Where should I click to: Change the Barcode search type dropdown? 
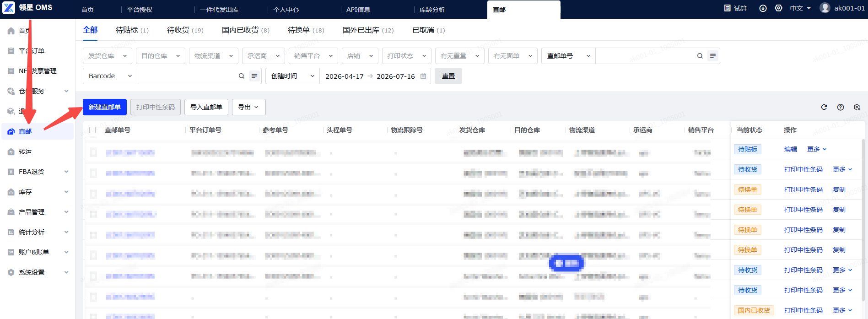pyautogui.click(x=110, y=76)
